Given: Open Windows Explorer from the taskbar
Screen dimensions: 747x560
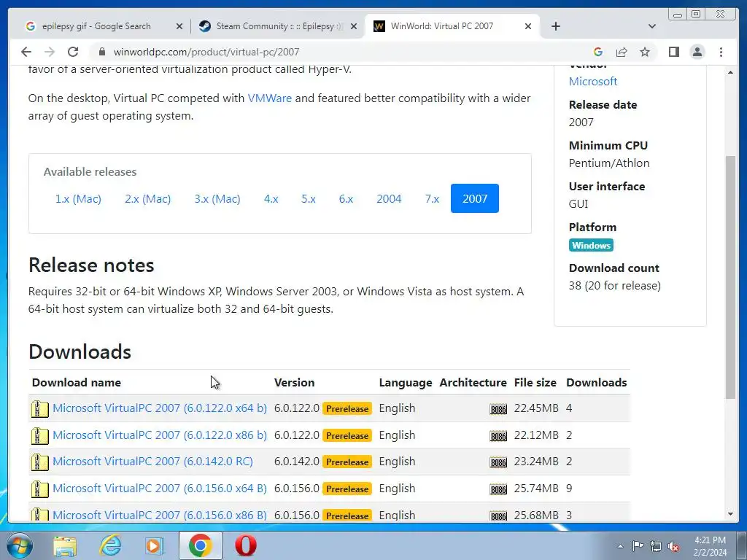Looking at the screenshot, I should coord(65,545).
